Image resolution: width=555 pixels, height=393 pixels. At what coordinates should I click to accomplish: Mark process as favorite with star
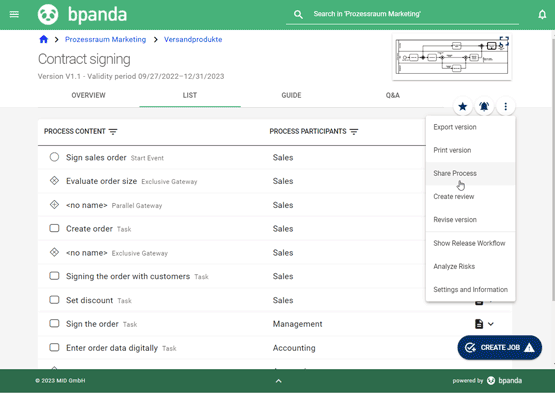coord(462,106)
